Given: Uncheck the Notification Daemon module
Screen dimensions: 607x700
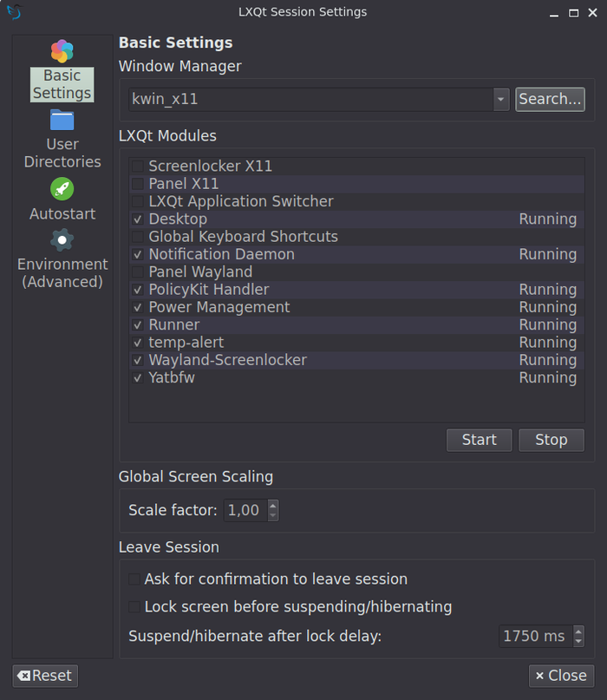Looking at the screenshot, I should tap(137, 255).
